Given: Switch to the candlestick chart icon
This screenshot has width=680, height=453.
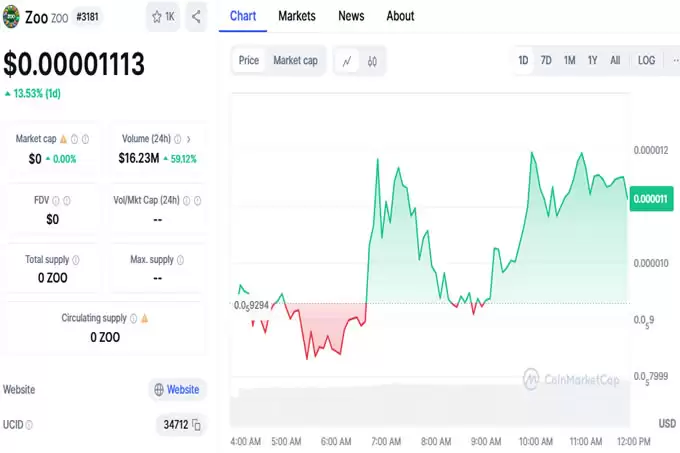Looking at the screenshot, I should point(372,61).
